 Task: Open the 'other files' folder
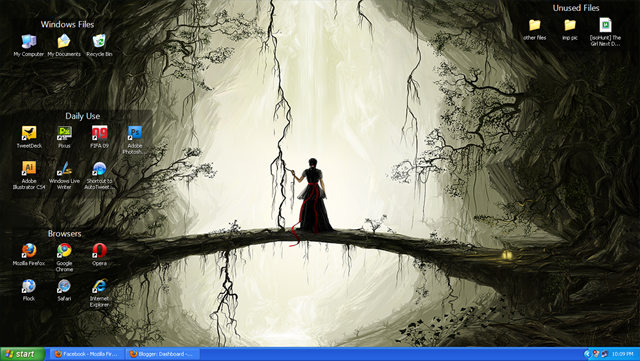tap(535, 29)
